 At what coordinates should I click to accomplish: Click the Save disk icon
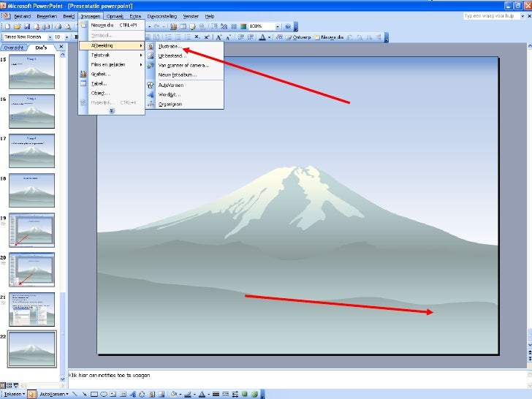[27, 26]
